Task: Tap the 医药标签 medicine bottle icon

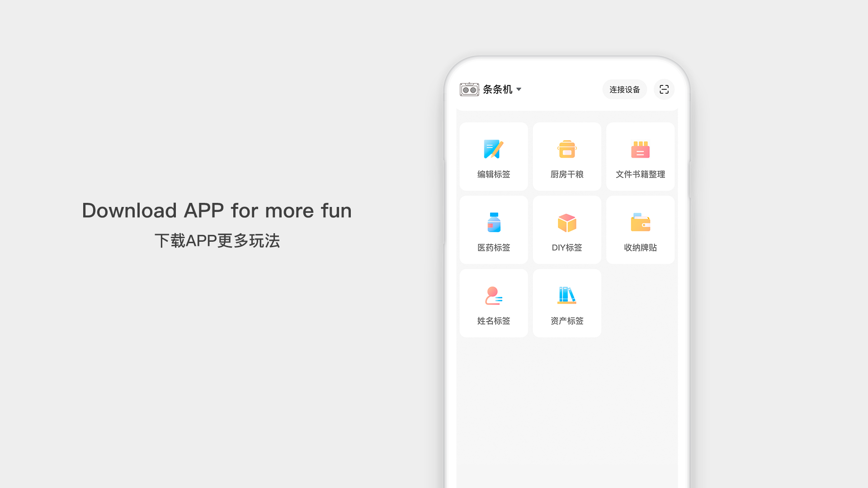Action: click(x=494, y=222)
